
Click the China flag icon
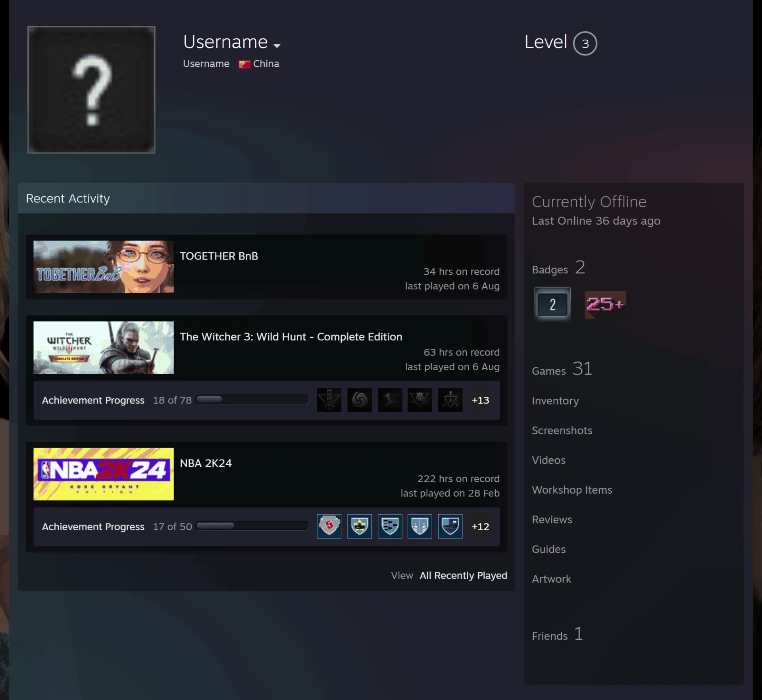(x=244, y=64)
